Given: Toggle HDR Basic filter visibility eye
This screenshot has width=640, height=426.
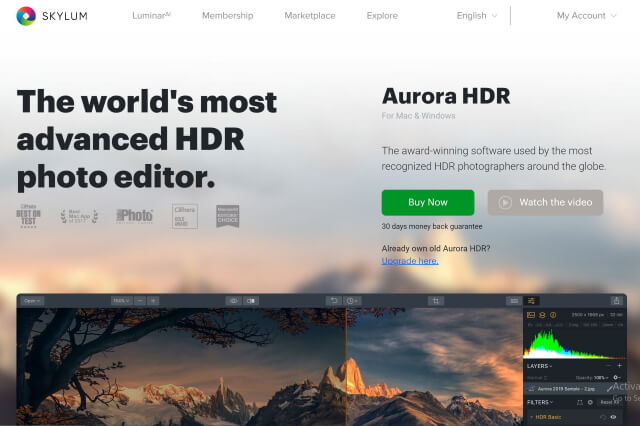Looking at the screenshot, I should pos(613,417).
